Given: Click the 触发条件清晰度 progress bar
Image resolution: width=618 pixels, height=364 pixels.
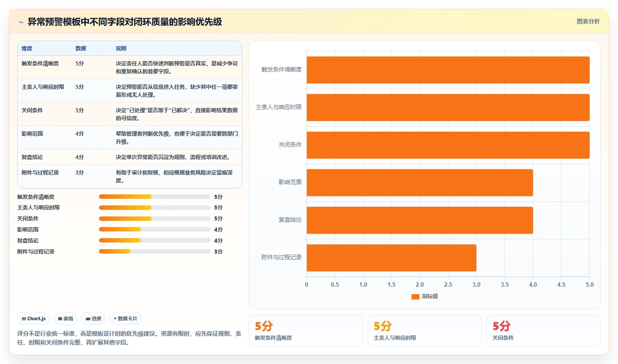Looking at the screenshot, I should tap(155, 197).
